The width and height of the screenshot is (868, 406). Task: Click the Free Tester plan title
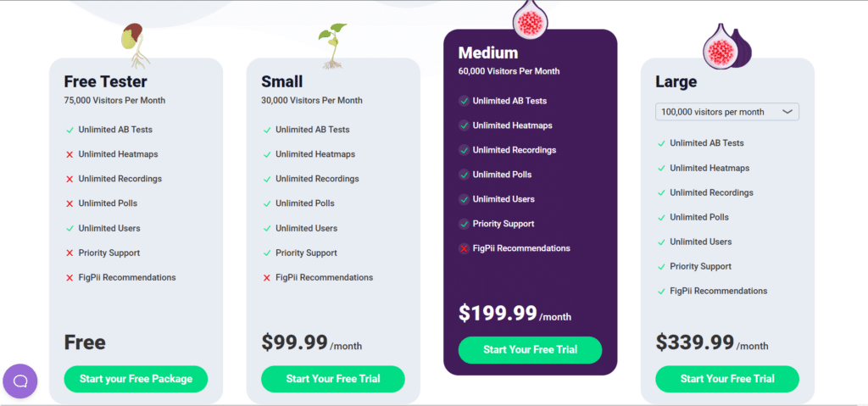(105, 82)
